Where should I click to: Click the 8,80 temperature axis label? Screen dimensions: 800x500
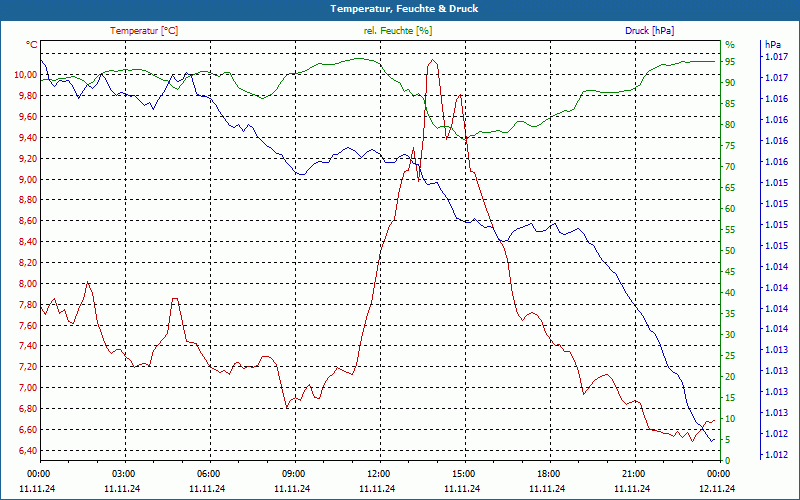tap(28, 201)
